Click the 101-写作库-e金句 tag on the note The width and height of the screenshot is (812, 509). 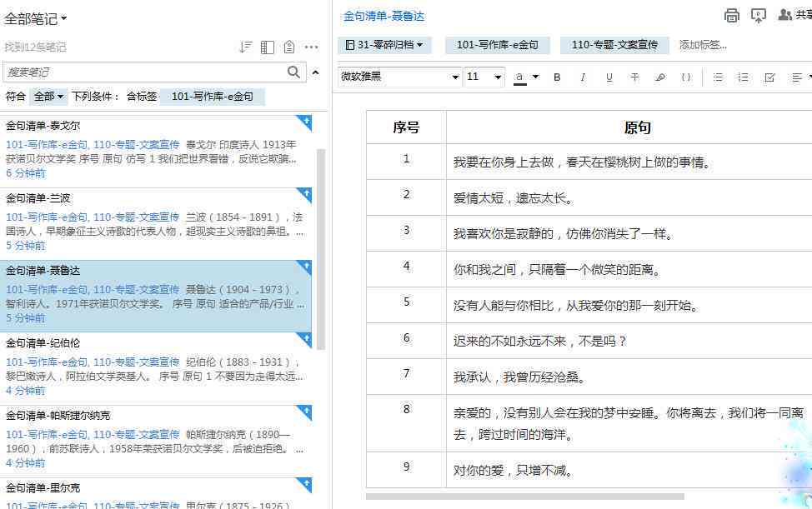(x=497, y=45)
